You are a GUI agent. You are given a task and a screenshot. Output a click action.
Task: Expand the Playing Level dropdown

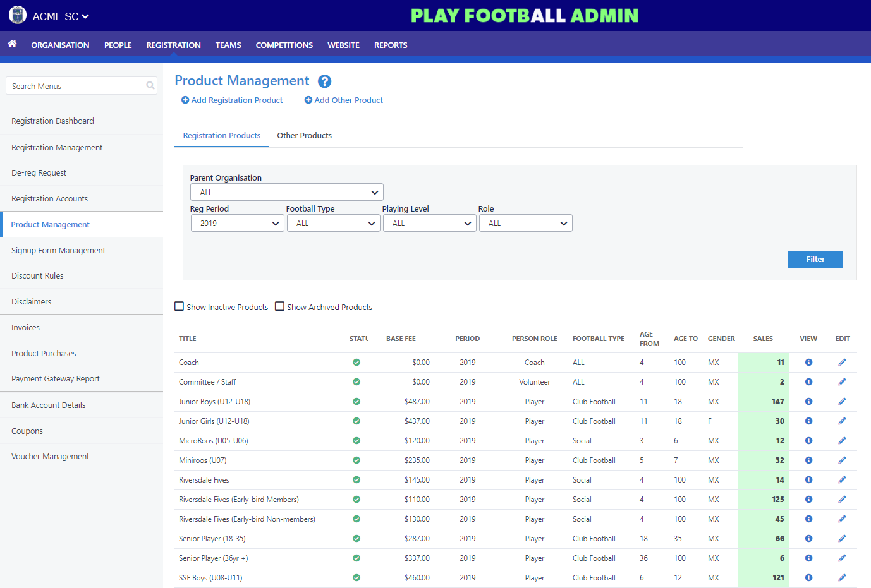(x=429, y=222)
